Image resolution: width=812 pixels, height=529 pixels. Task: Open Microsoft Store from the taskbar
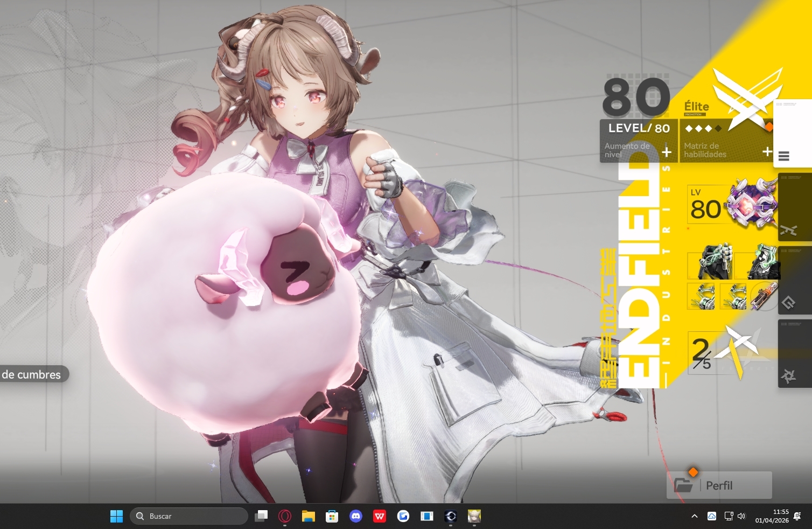(332, 516)
